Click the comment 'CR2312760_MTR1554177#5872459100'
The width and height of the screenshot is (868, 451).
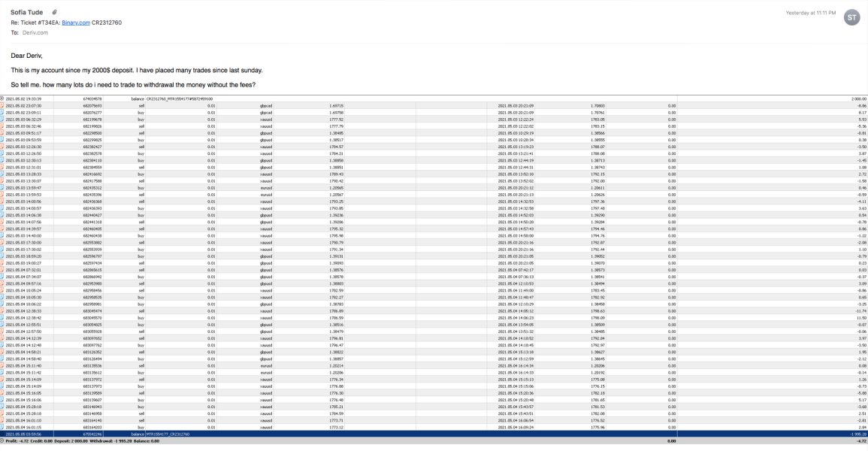180,99
